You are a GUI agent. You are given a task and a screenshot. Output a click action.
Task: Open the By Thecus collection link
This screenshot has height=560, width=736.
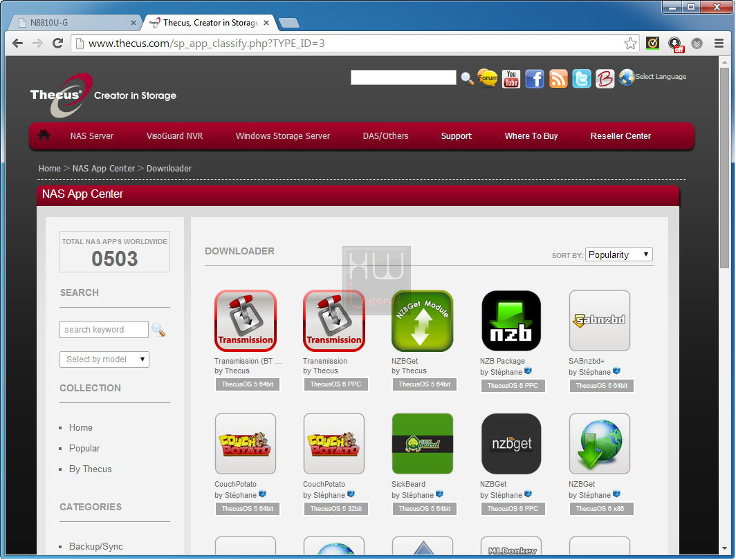[91, 469]
